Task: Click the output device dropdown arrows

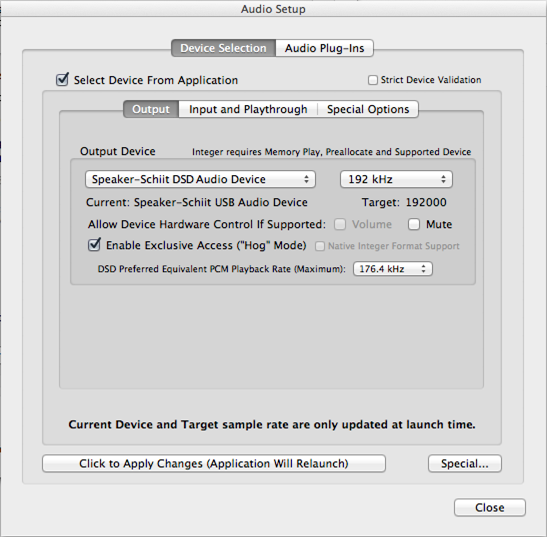Action: 306,179
